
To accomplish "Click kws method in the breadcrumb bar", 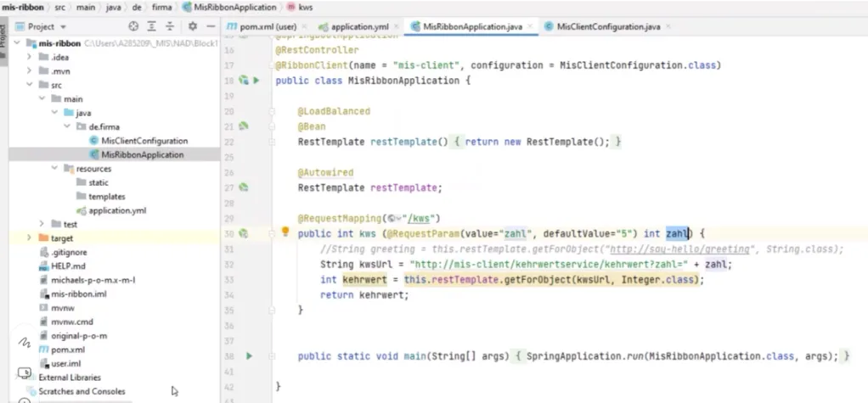I will pyautogui.click(x=300, y=7).
